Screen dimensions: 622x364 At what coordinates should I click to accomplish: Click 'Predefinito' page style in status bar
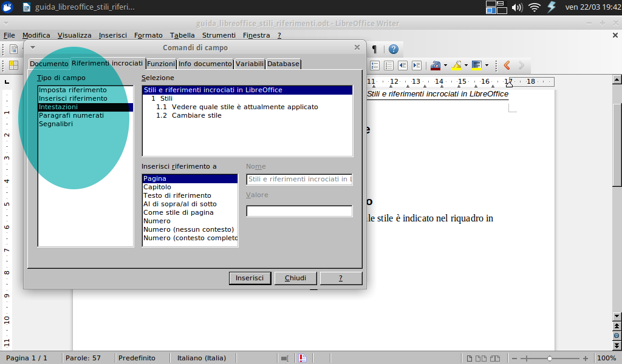click(x=137, y=358)
